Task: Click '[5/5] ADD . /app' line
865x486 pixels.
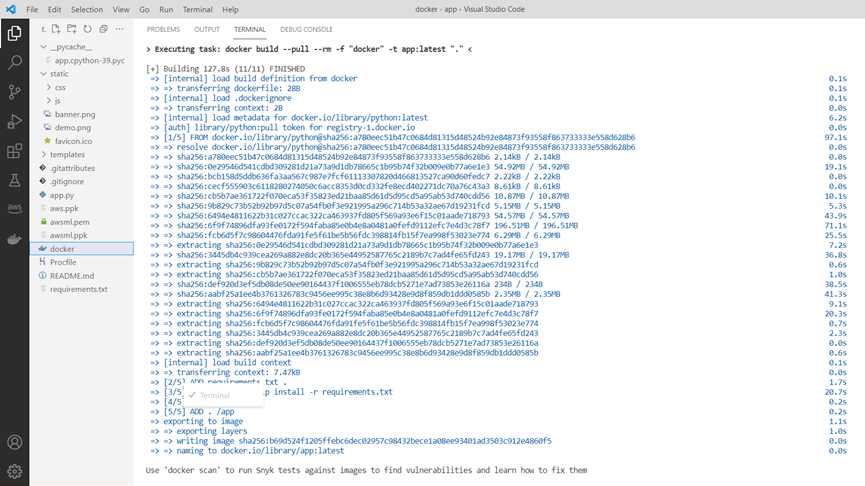Action: click(193, 412)
